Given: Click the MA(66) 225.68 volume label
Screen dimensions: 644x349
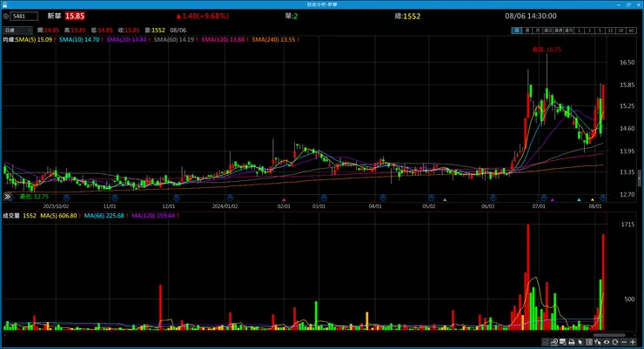Looking at the screenshot, I should coord(104,216).
